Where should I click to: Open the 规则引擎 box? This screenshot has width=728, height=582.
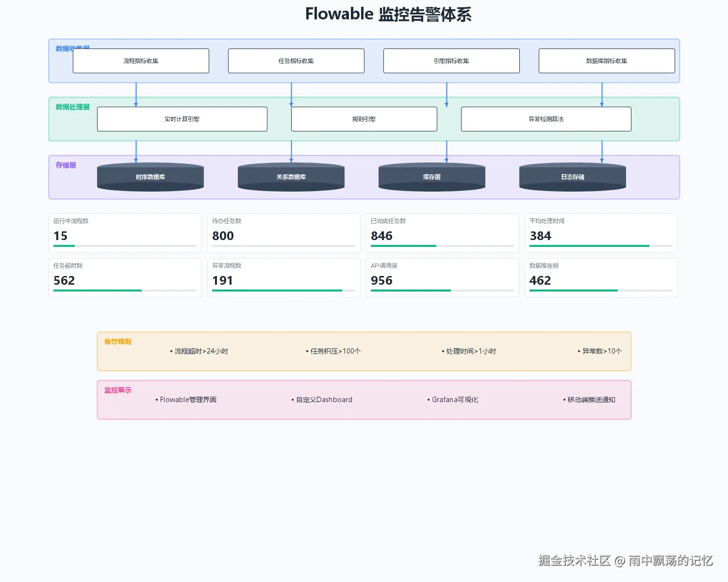[364, 119]
